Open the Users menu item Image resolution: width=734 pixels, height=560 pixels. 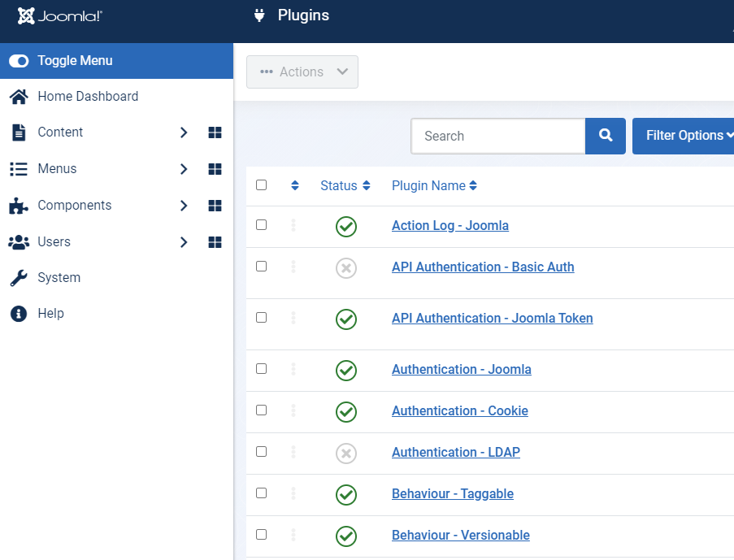point(54,241)
